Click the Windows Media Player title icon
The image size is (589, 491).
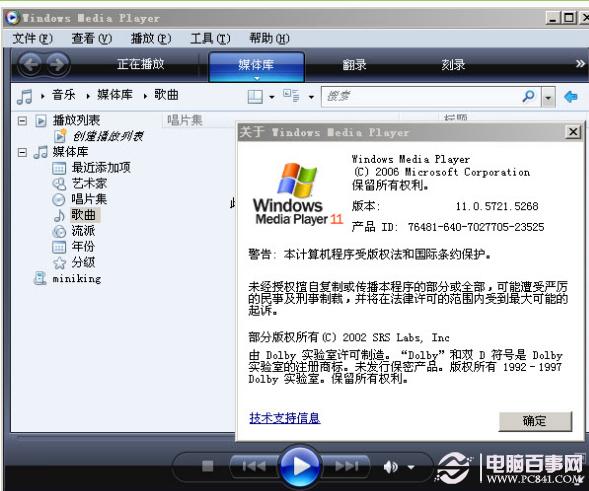[x=12, y=18]
